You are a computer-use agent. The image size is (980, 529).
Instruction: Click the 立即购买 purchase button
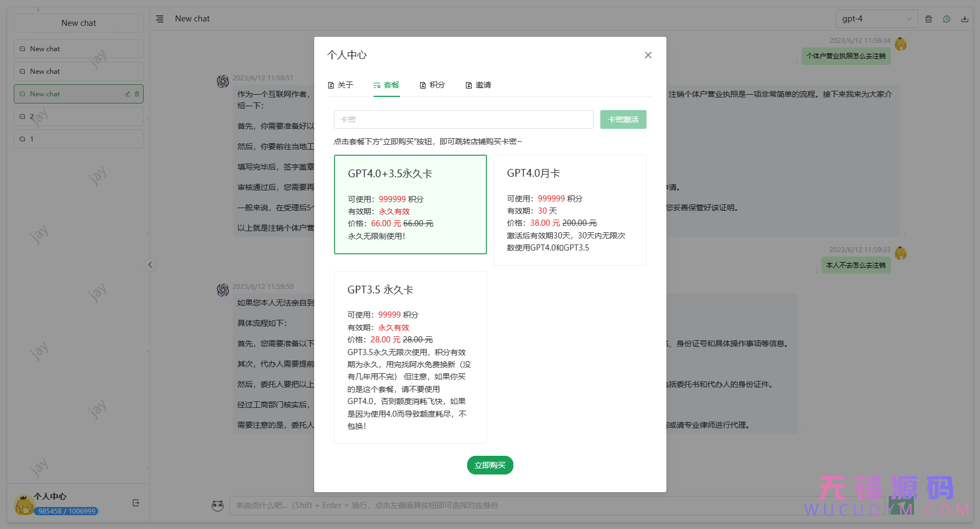coord(490,465)
